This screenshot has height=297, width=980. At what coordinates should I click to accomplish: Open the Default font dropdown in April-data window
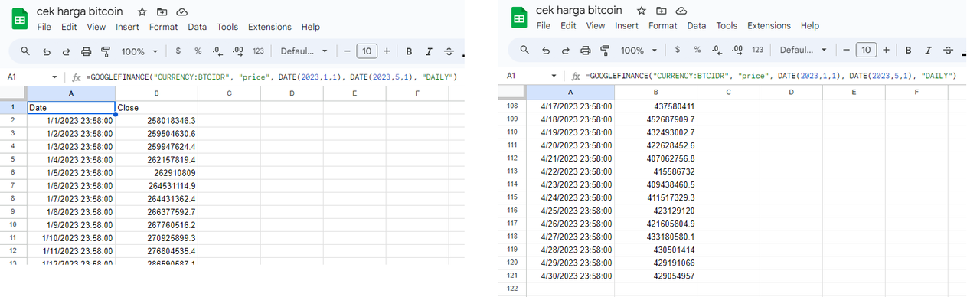802,50
